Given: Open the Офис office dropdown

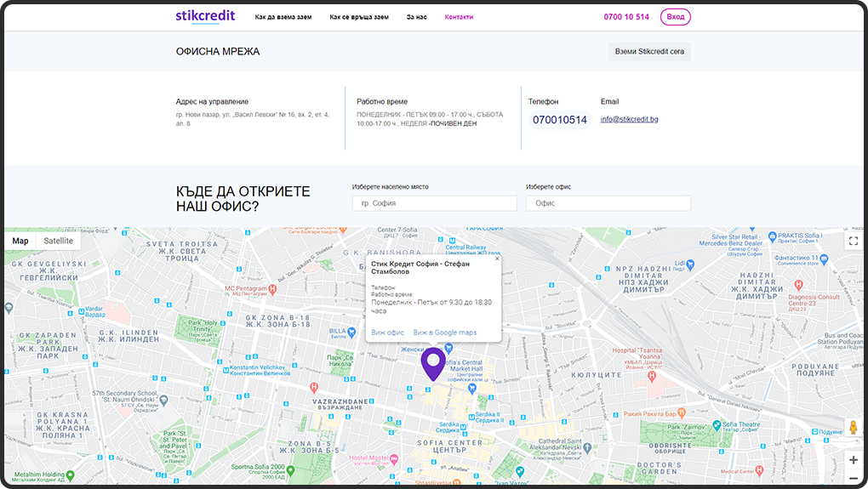Looking at the screenshot, I should pyautogui.click(x=608, y=203).
